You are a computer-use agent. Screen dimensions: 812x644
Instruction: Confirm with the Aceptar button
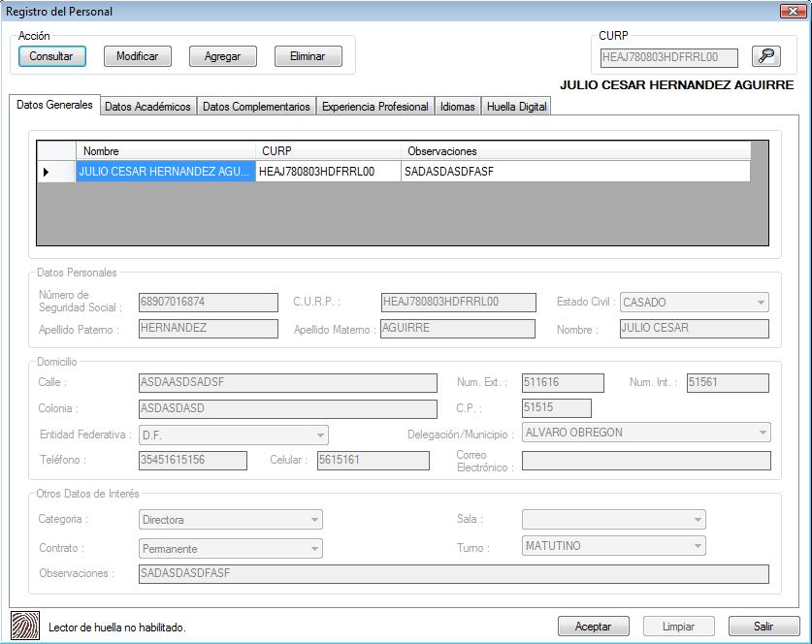[594, 627]
